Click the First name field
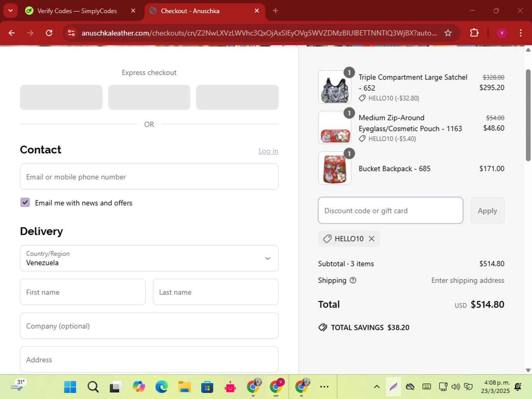 coord(83,292)
